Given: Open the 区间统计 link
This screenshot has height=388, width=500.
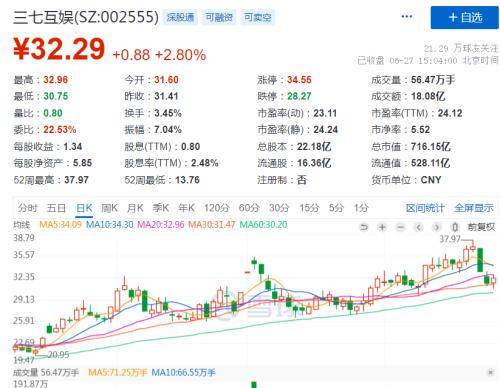Looking at the screenshot, I should point(425,208).
